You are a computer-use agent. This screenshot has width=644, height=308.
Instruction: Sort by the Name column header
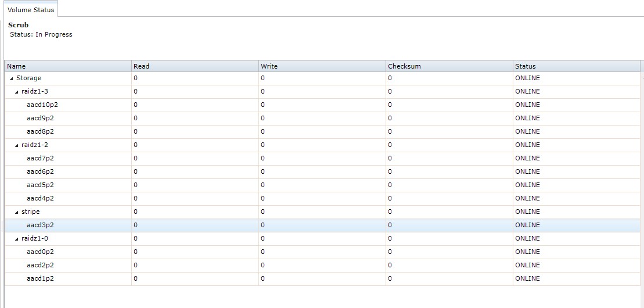click(67, 66)
